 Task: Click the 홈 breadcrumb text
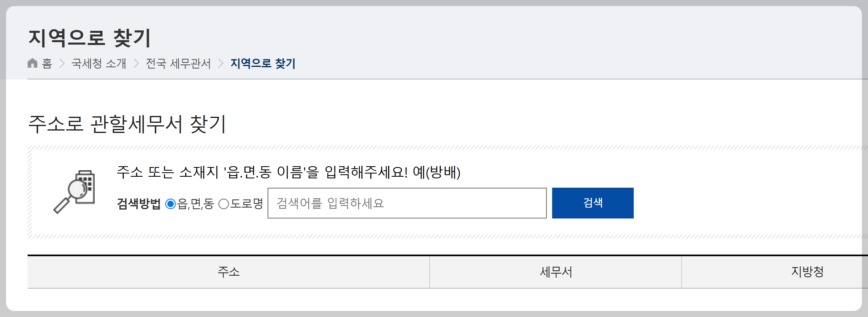(x=46, y=64)
